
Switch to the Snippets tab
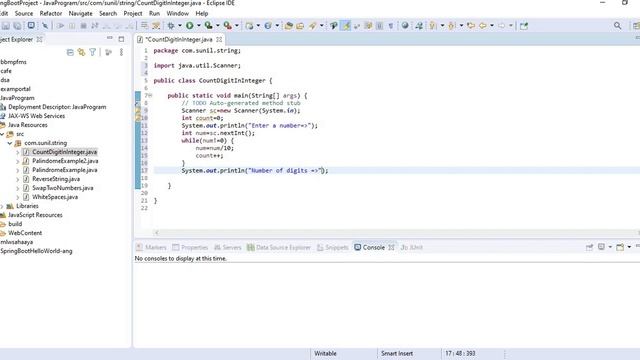(333, 247)
